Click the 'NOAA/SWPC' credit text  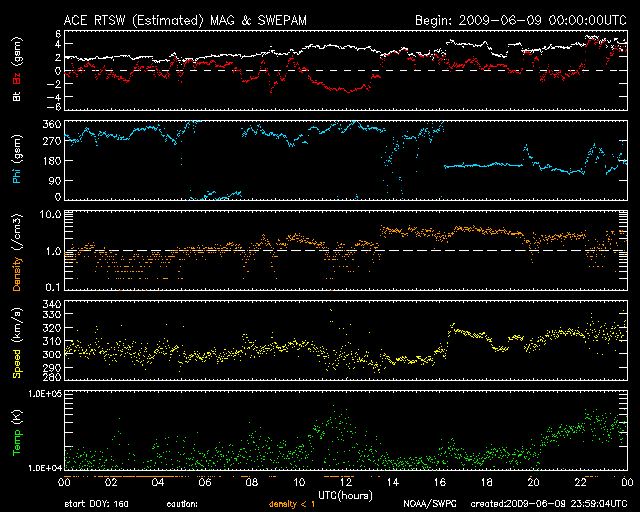point(430,504)
